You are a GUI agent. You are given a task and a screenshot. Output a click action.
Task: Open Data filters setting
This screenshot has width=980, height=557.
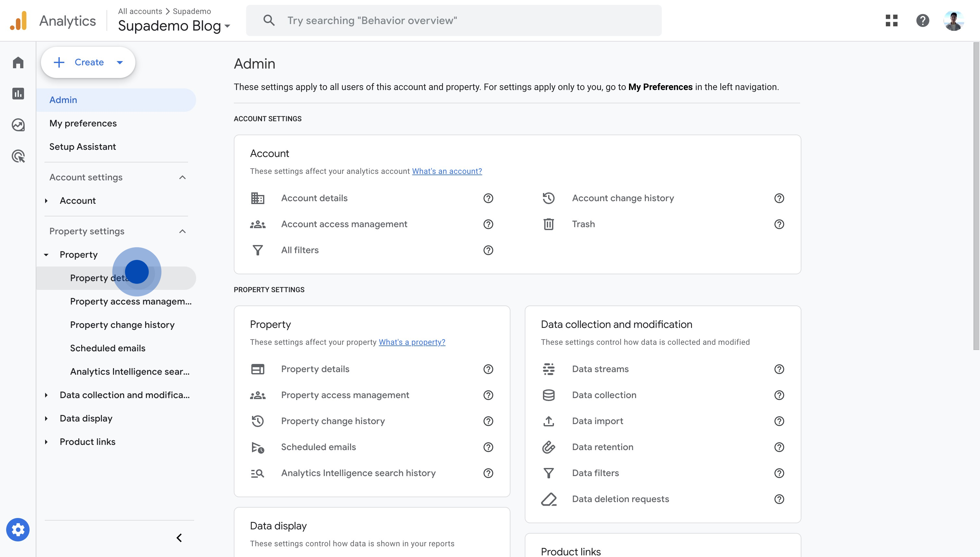point(595,473)
